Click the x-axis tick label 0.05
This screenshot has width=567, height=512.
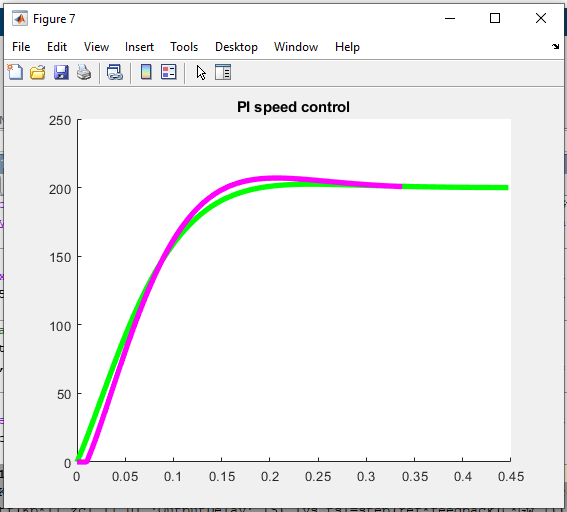pos(125,477)
